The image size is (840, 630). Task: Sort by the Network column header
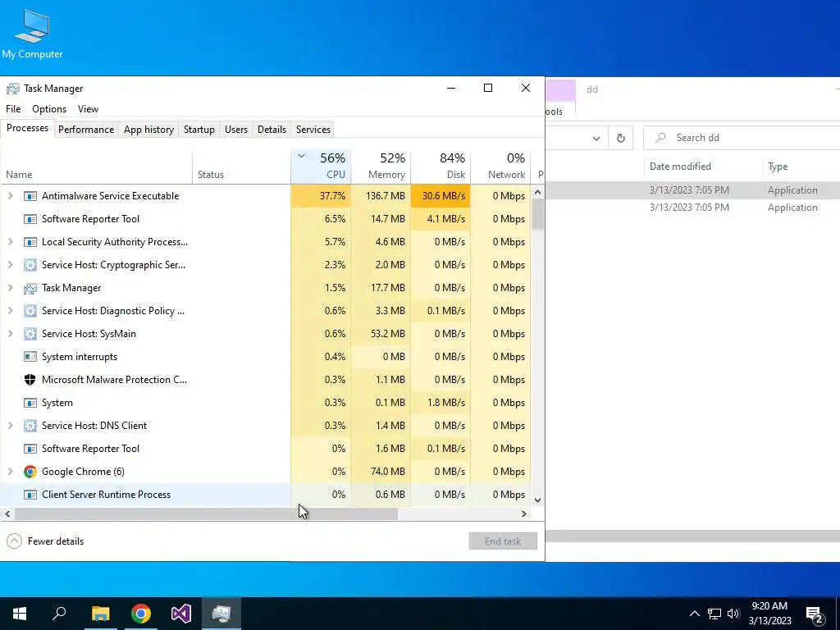pyautogui.click(x=501, y=167)
